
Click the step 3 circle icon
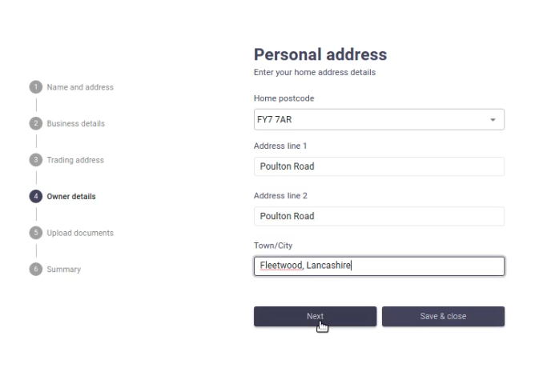click(x=36, y=160)
